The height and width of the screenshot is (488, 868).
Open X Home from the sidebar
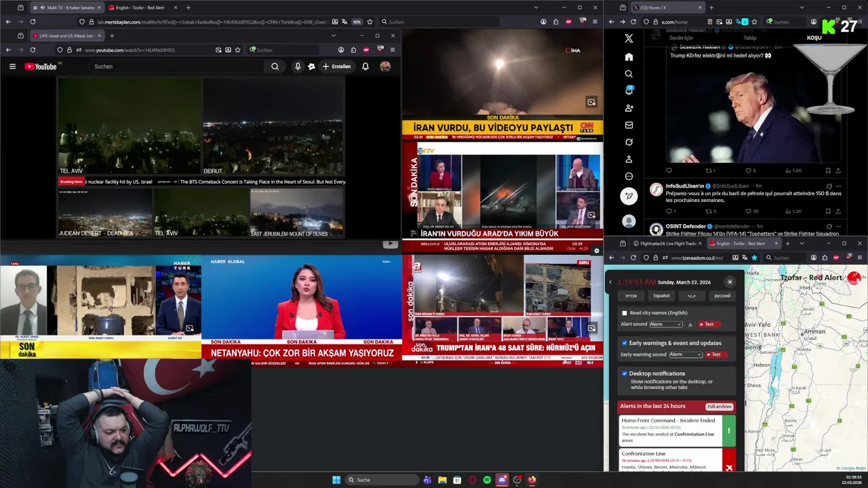629,57
